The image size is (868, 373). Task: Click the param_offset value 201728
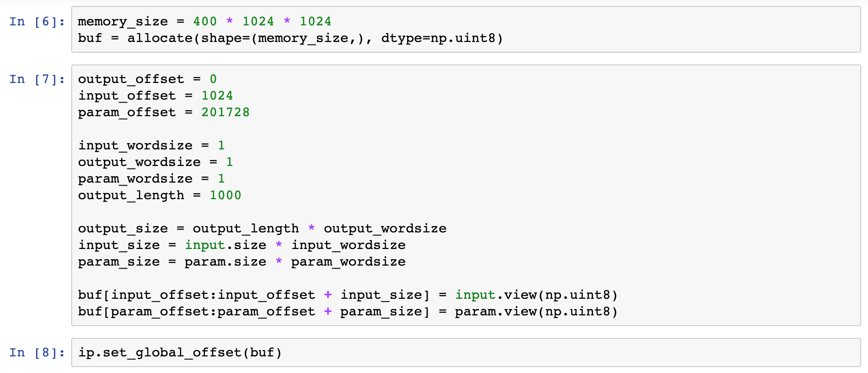[225, 112]
